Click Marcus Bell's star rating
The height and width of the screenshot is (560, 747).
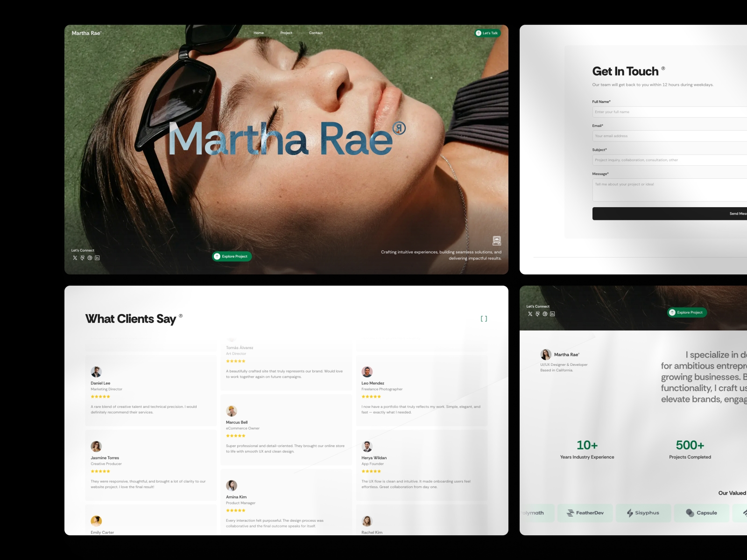click(x=236, y=436)
